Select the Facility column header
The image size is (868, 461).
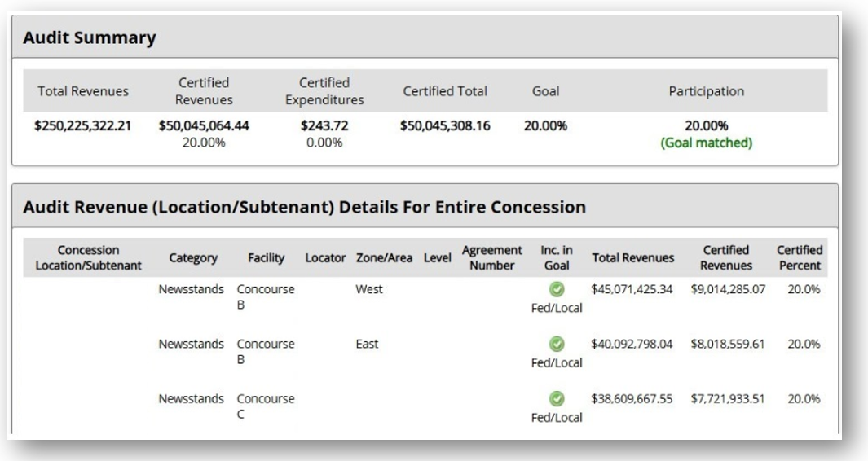coord(266,258)
